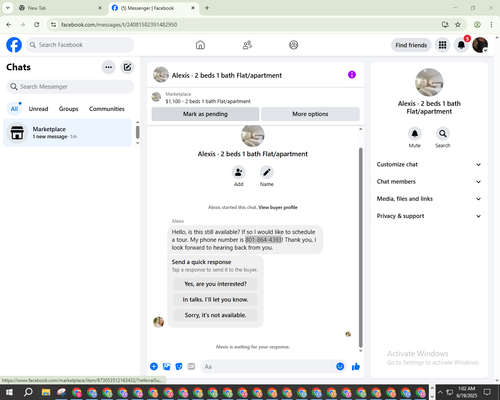Select the Unread chats filter tab
The height and width of the screenshot is (400, 500).
pyautogui.click(x=38, y=109)
